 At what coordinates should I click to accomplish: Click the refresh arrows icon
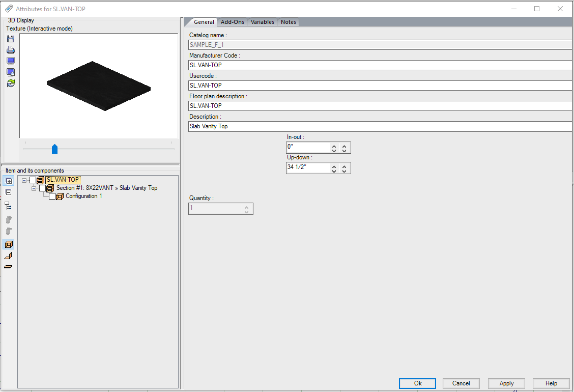point(10,83)
